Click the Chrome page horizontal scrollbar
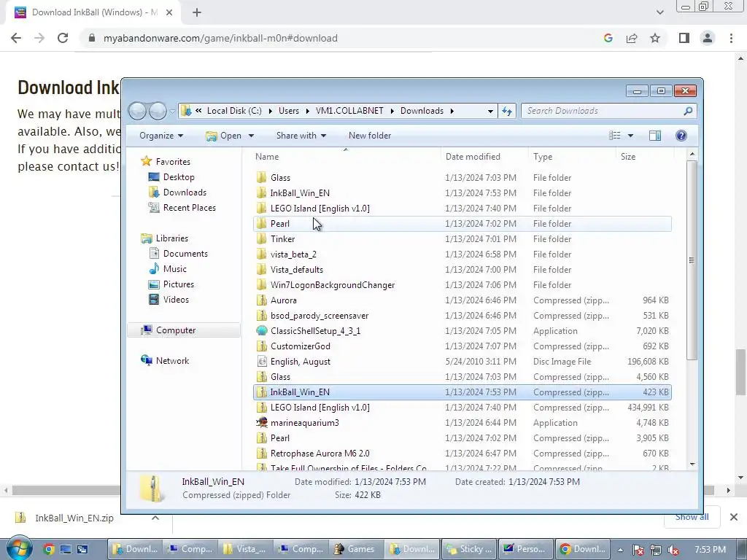Image resolution: width=747 pixels, height=560 pixels. pyautogui.click(x=362, y=490)
